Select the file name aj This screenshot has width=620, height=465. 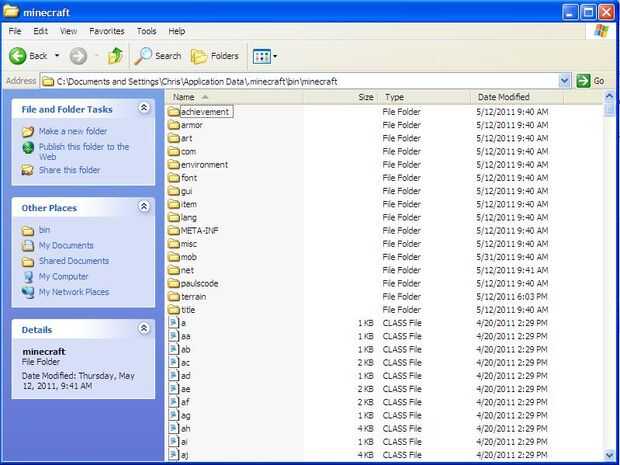(184, 455)
